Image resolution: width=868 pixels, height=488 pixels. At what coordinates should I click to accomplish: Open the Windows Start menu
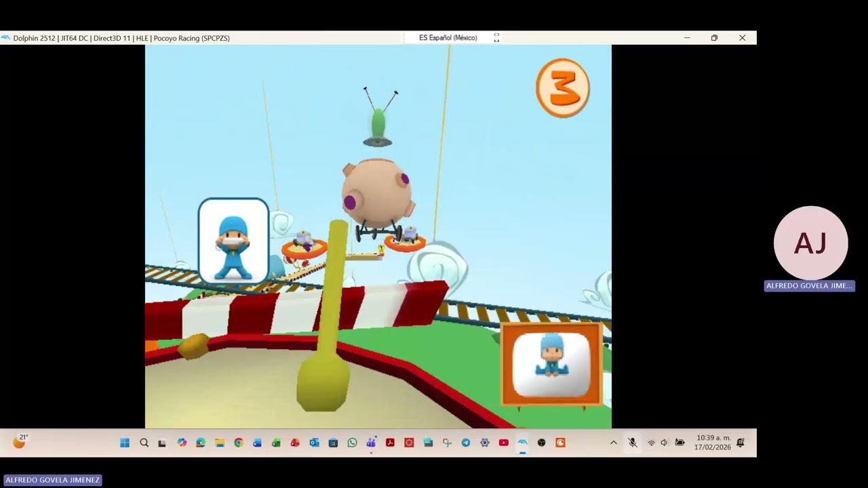(125, 443)
